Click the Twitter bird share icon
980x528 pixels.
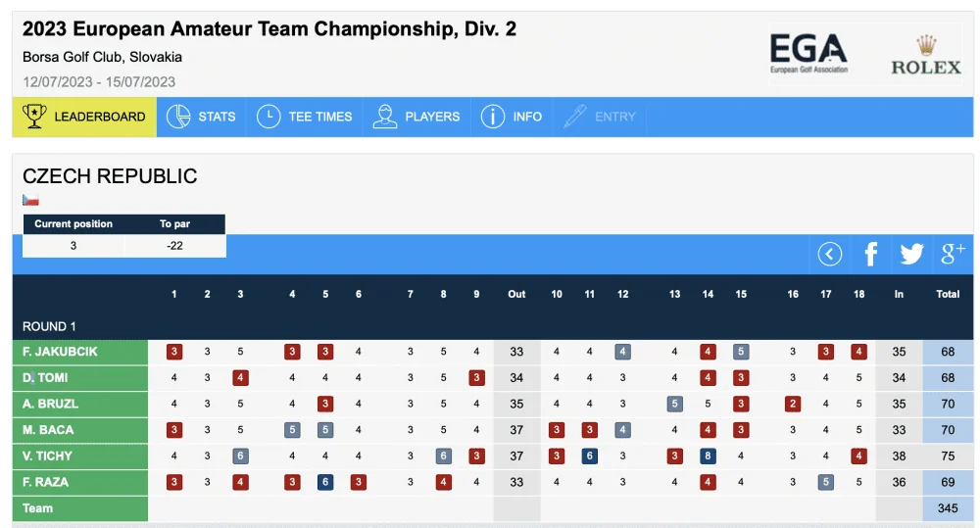coord(911,255)
